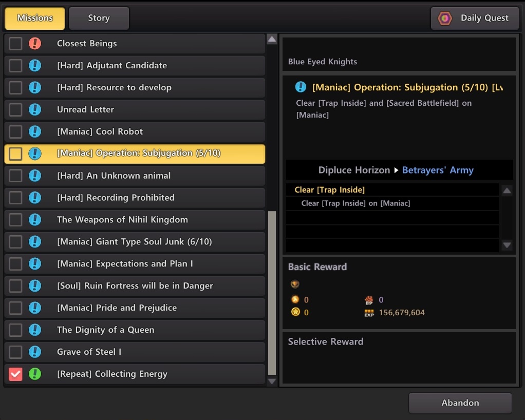Switch to the Story tab
This screenshot has height=420, width=525.
(99, 18)
